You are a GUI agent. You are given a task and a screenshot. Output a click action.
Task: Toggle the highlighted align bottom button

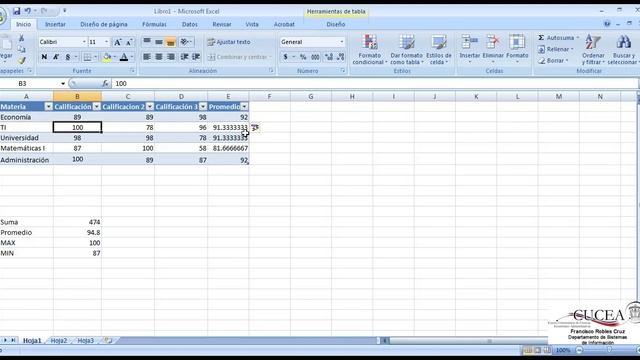(x=171, y=42)
